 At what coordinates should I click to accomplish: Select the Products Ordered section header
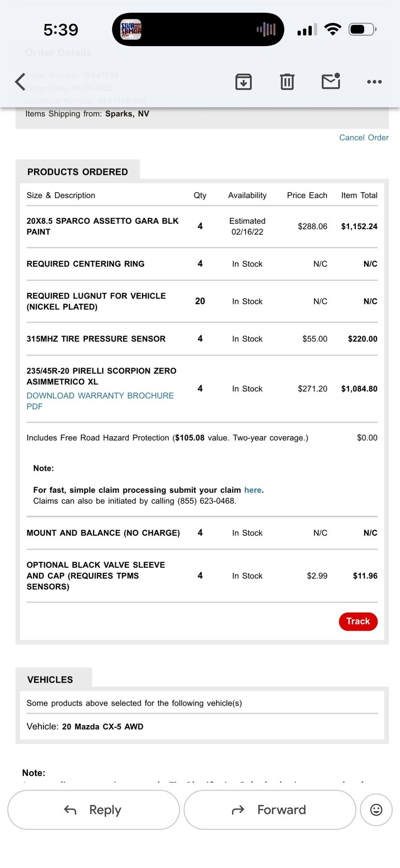tap(77, 172)
